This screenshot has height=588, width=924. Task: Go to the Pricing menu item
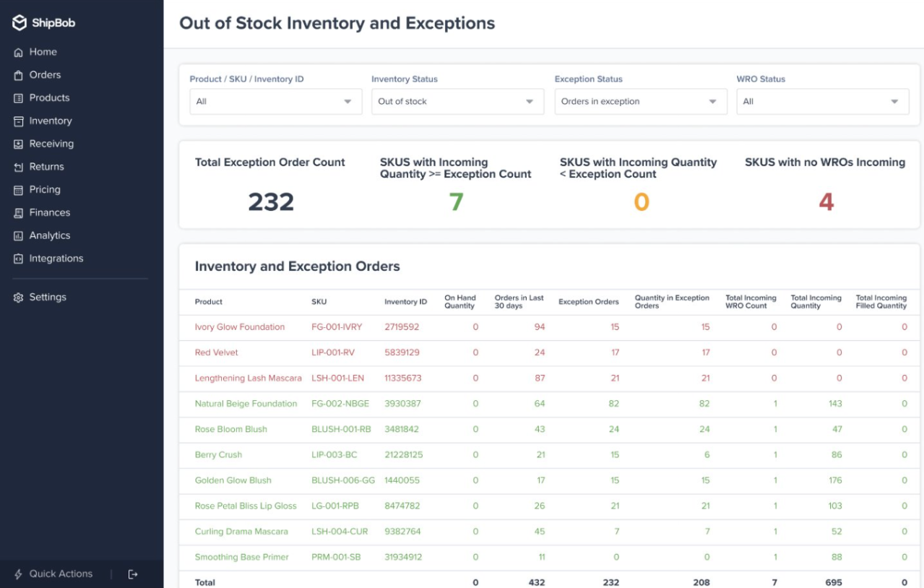[45, 190]
